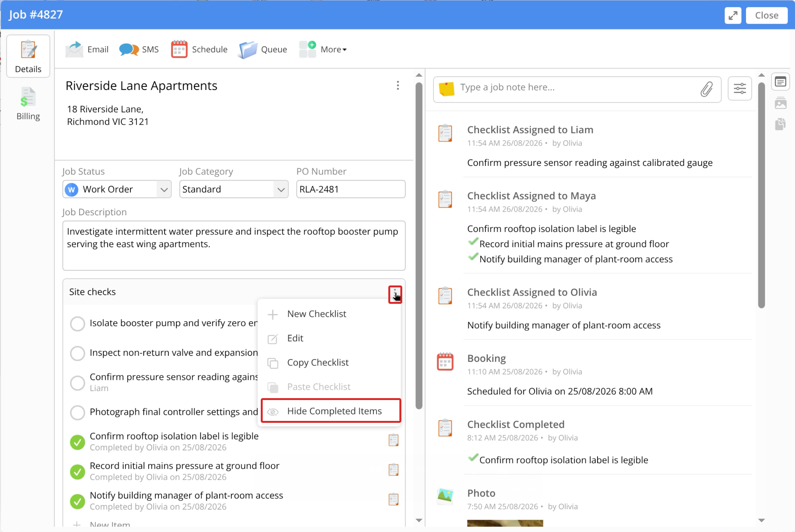The width and height of the screenshot is (795, 532).
Task: Click the Checklist Assigned to Olivia clipboard icon
Action: (x=445, y=295)
